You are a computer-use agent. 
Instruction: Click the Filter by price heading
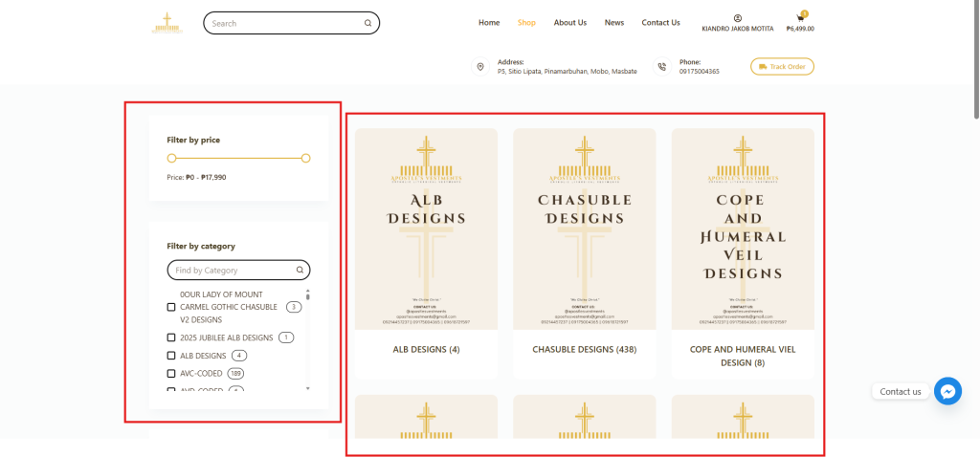[193, 140]
